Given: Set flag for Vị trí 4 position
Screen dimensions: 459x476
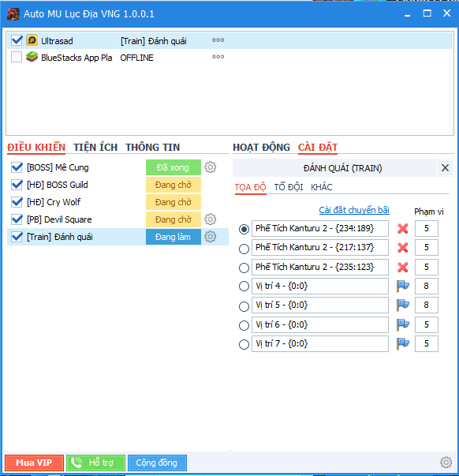Looking at the screenshot, I should coord(403,286).
